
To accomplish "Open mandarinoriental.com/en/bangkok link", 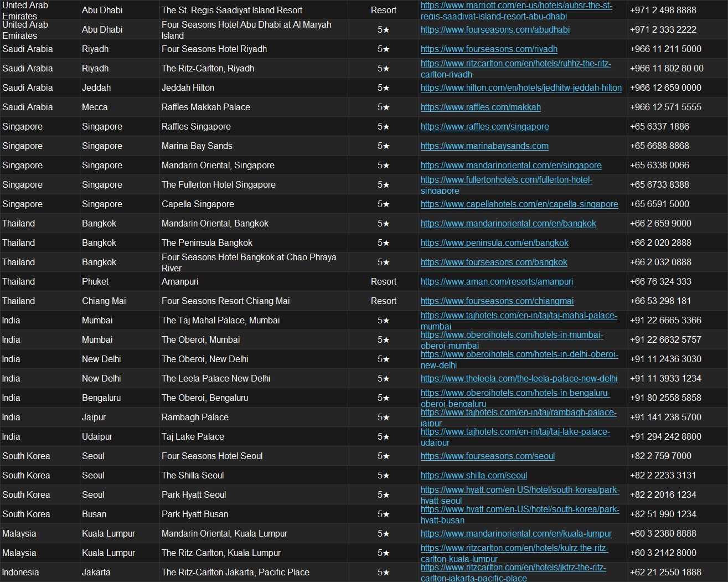I will (x=508, y=224).
